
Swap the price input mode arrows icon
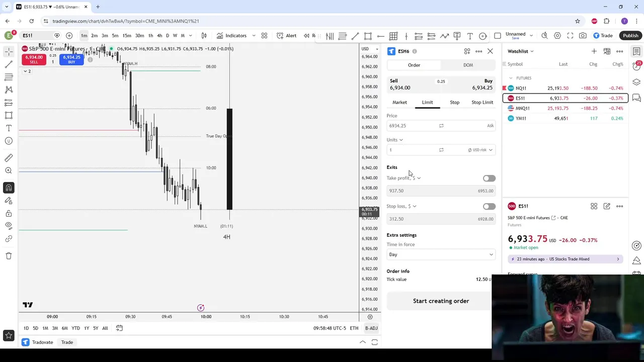441,126
